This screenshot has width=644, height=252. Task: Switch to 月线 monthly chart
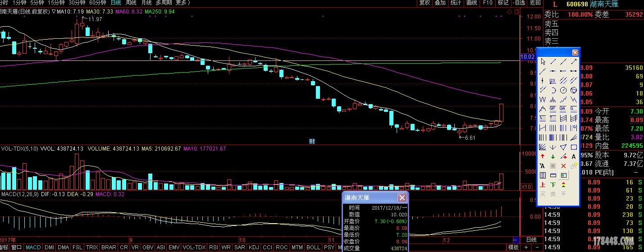click(x=146, y=3)
